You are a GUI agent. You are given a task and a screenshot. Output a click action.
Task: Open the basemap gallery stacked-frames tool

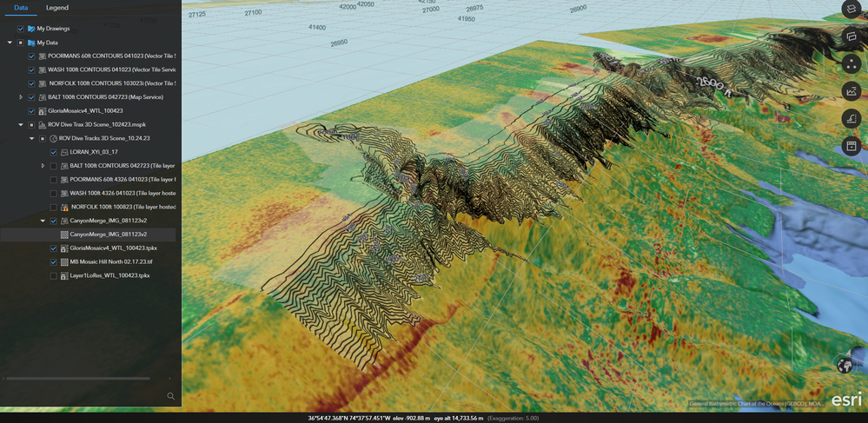(850, 36)
